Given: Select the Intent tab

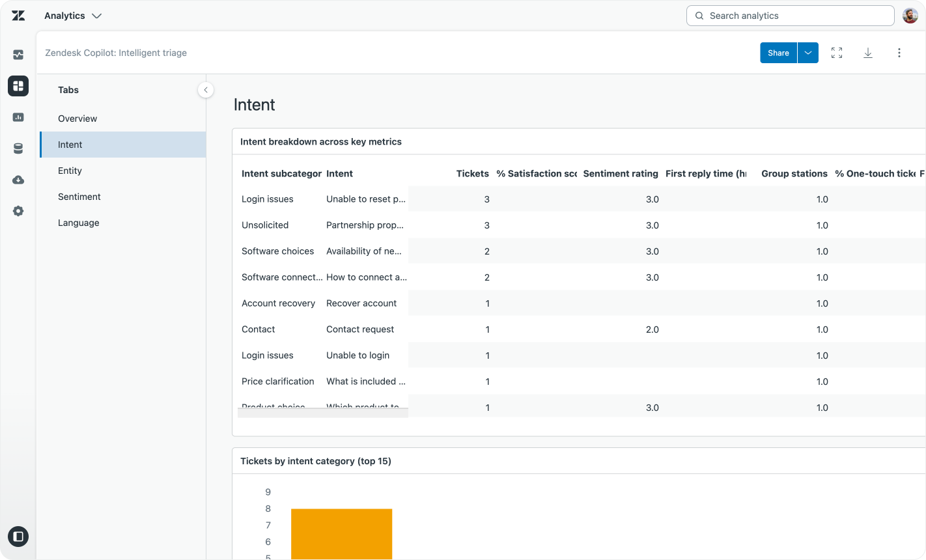Looking at the screenshot, I should click(123, 145).
